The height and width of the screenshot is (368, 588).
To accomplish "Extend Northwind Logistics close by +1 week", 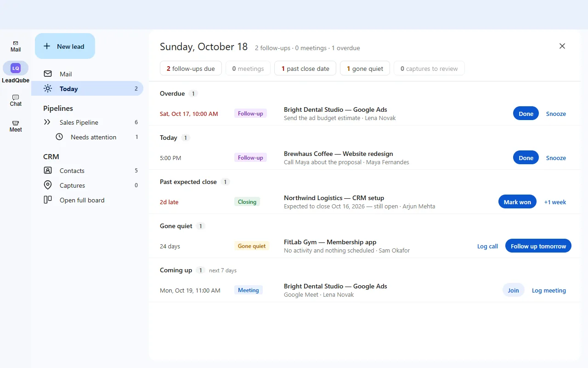I will tap(555, 202).
